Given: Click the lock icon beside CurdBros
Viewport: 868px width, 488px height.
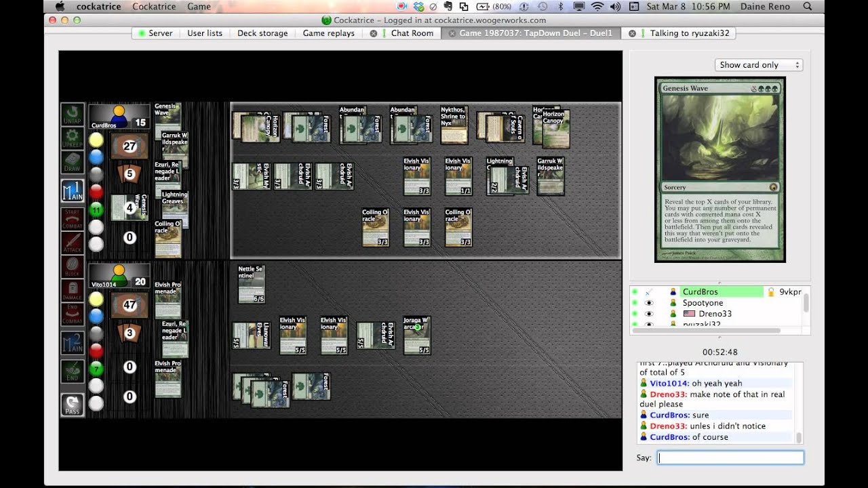Looking at the screenshot, I should (x=770, y=292).
